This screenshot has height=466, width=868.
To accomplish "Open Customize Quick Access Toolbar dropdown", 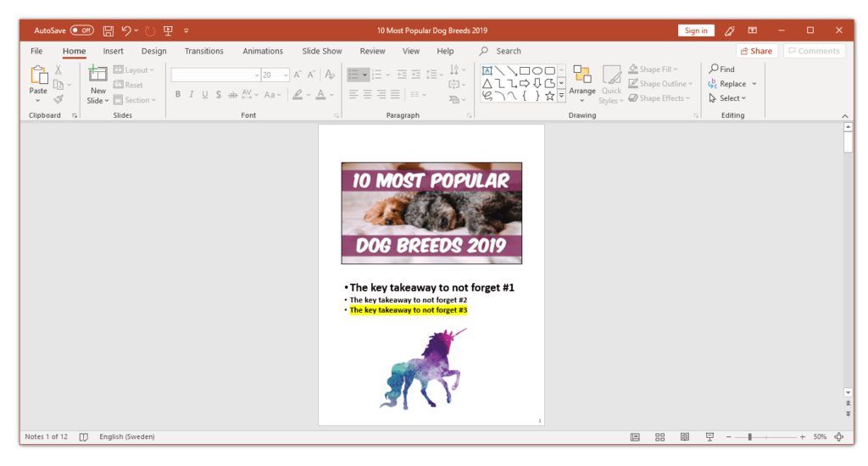I will (186, 31).
